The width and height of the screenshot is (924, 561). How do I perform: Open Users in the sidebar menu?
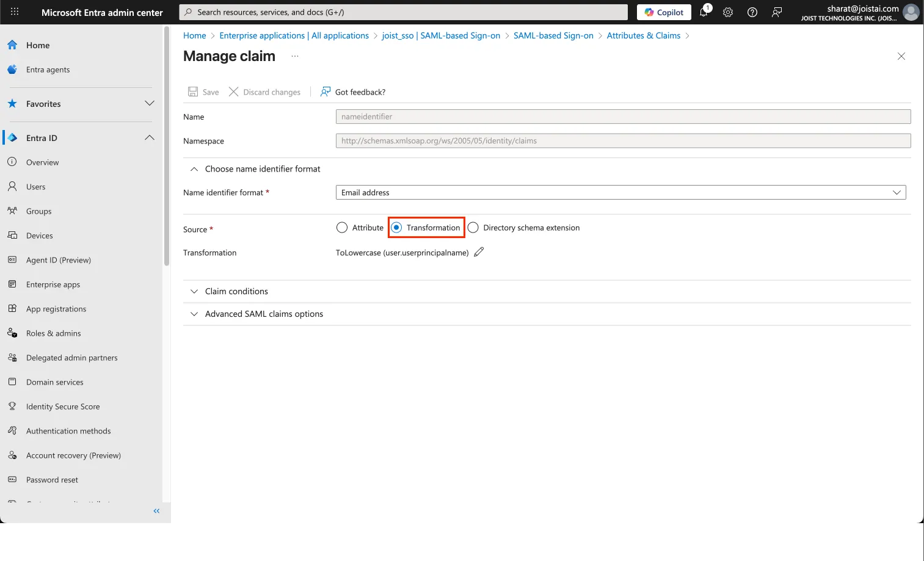click(x=36, y=187)
